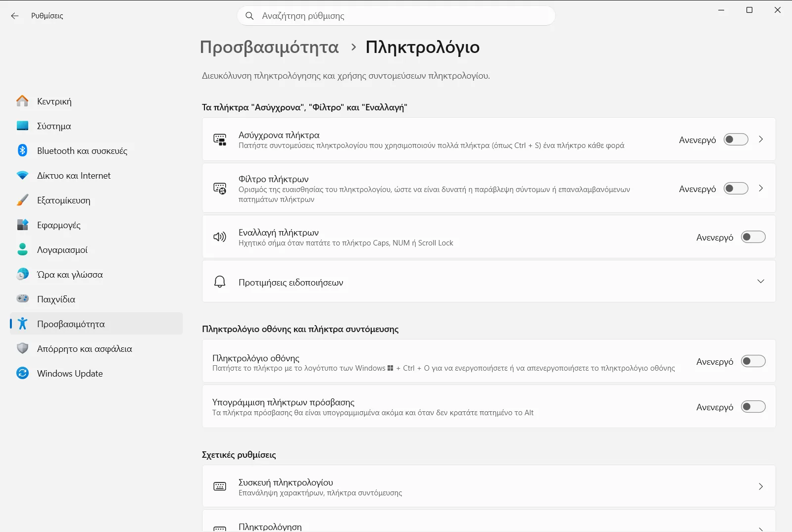Open Ασύγχρονα πλήκτρα details chevron
The width and height of the screenshot is (792, 532).
click(x=761, y=140)
